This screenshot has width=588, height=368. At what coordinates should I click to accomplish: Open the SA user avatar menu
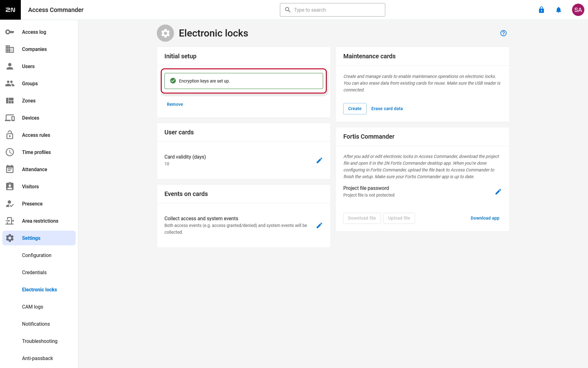(578, 10)
